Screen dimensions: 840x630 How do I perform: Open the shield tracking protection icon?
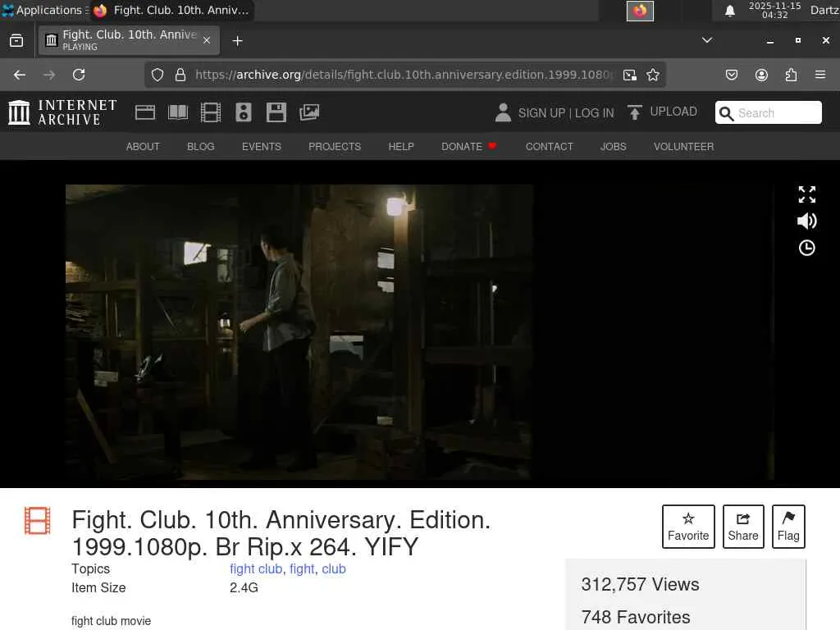(157, 75)
